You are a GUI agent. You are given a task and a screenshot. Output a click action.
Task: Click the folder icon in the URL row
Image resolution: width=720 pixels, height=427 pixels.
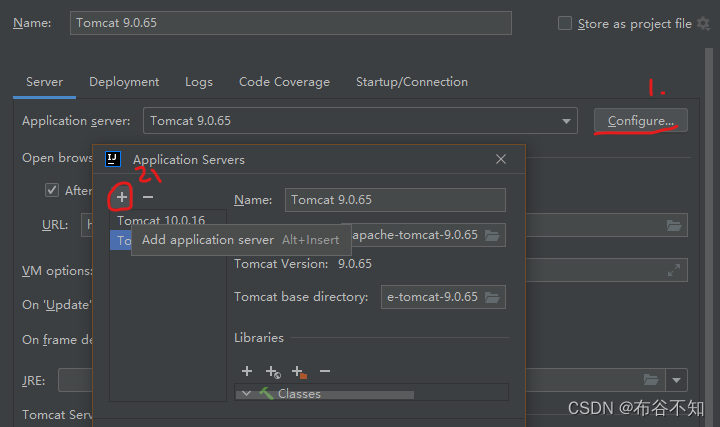coord(674,225)
